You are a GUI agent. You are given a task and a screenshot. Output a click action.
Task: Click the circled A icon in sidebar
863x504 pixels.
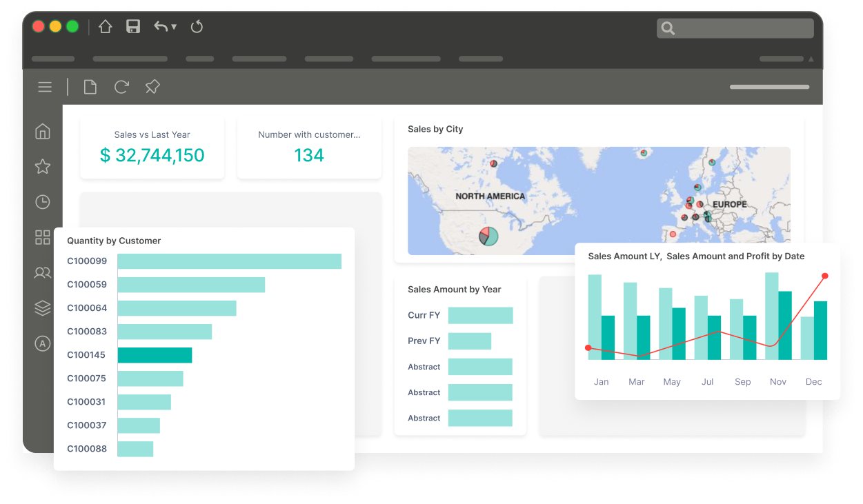click(43, 343)
